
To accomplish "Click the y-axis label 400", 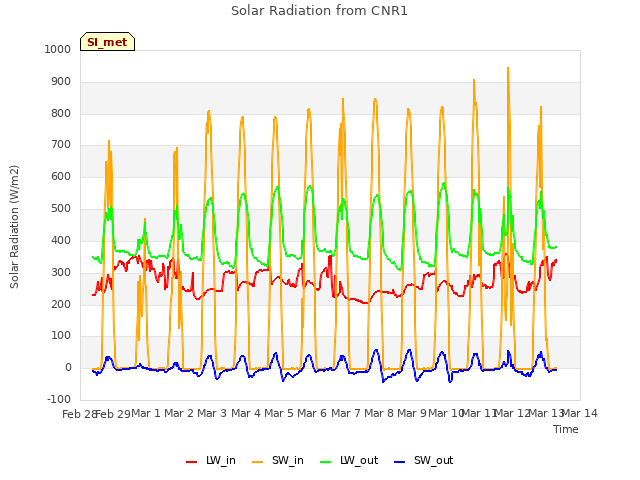I will (x=61, y=240).
